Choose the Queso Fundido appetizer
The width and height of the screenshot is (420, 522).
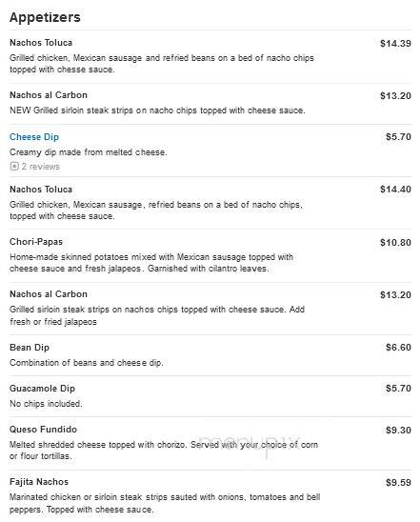[43, 430]
